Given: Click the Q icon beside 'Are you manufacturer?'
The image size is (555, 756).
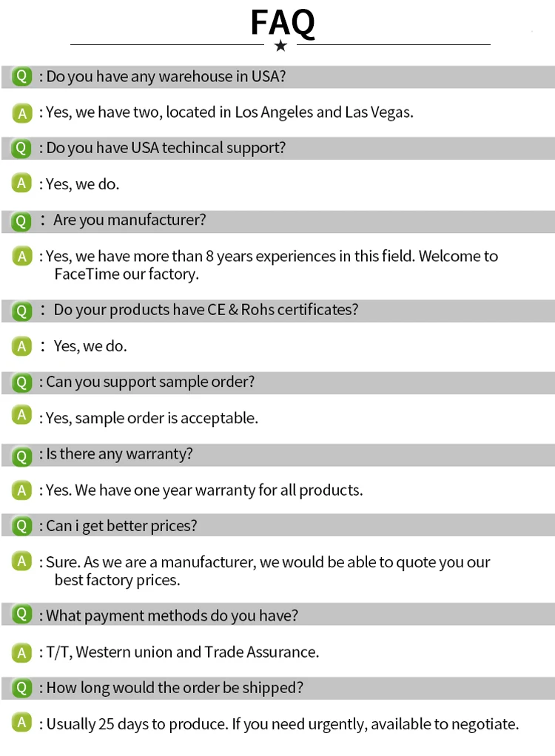Looking at the screenshot, I should tap(22, 220).
